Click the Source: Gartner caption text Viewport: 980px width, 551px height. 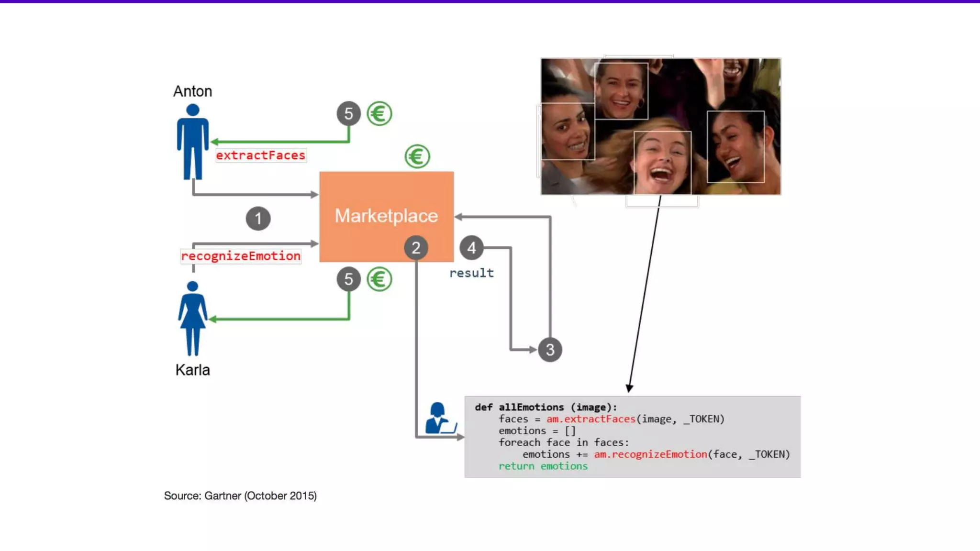(x=240, y=496)
